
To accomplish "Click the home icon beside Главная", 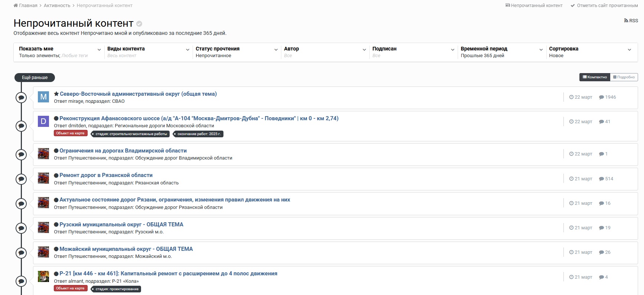I will [x=16, y=6].
